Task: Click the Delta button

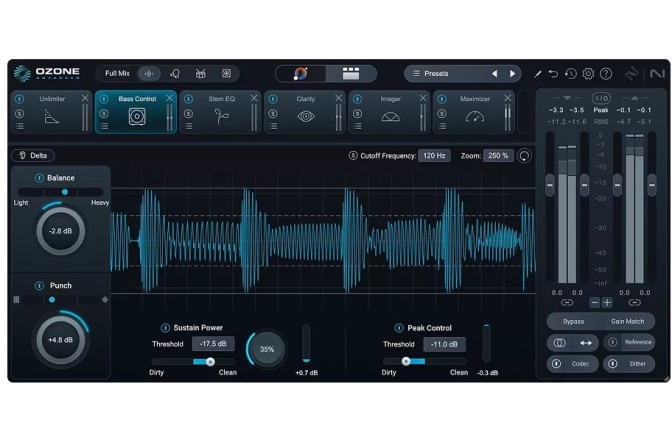Action: pyautogui.click(x=33, y=156)
